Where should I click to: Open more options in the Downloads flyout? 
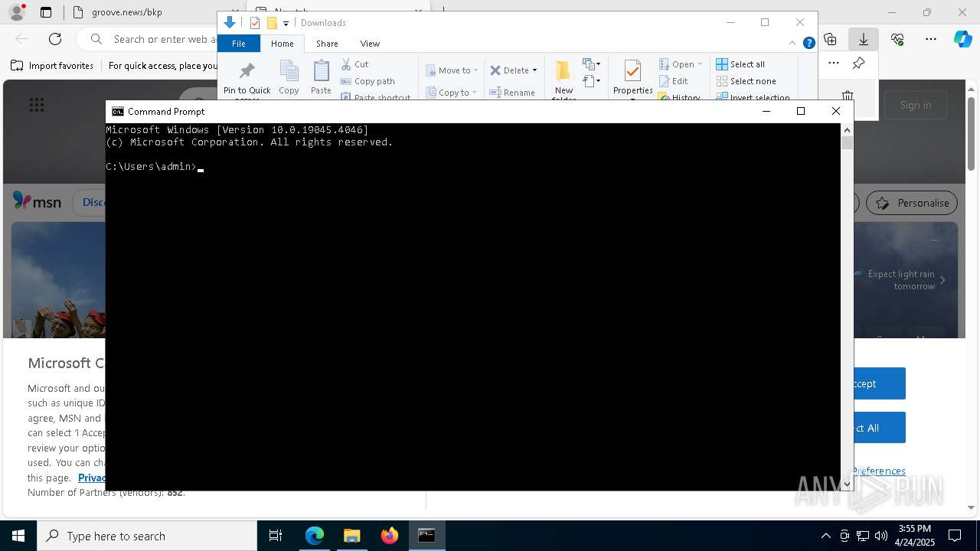tap(834, 64)
